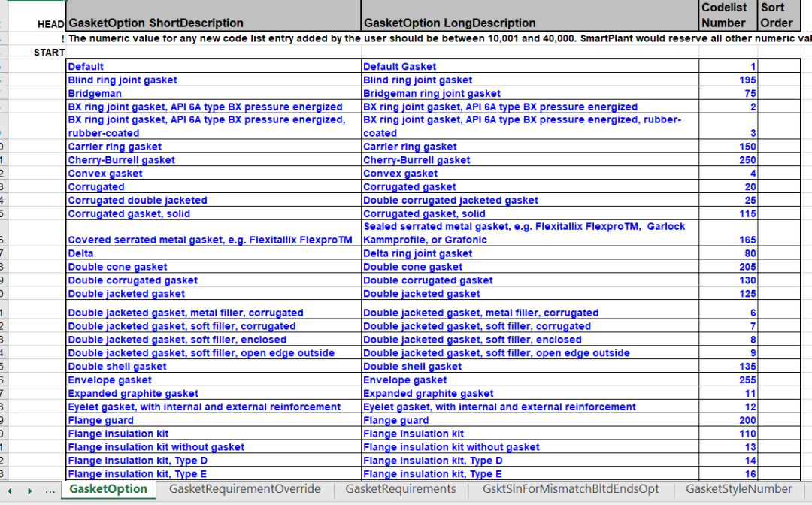Image resolution: width=812 pixels, height=505 pixels.
Task: Click the 'Bridgeman' short description cell
Action: tap(214, 93)
